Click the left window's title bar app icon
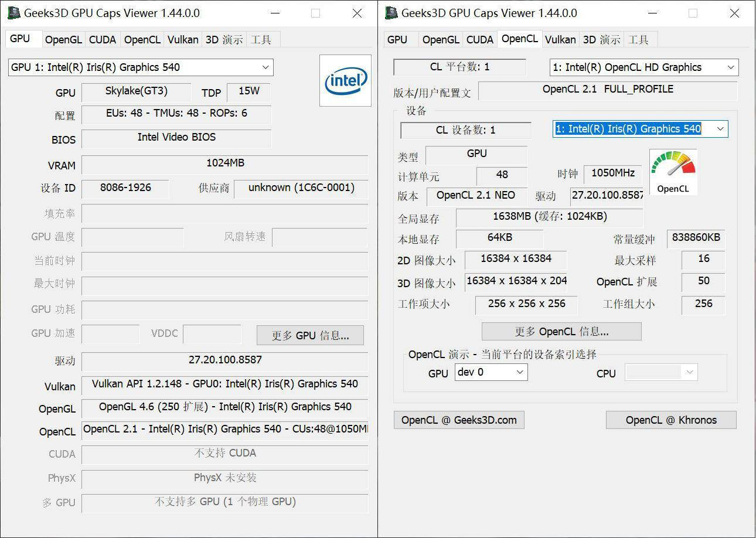 [13, 13]
